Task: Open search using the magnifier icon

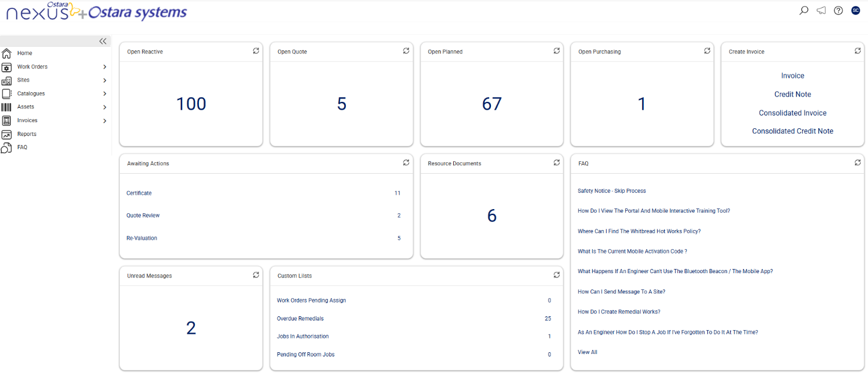Action: [803, 10]
